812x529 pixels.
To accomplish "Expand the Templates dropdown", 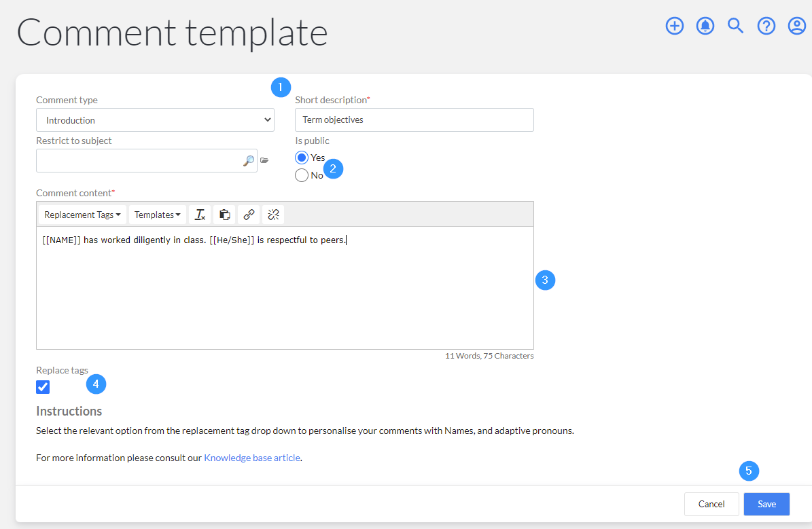I will pyautogui.click(x=157, y=214).
